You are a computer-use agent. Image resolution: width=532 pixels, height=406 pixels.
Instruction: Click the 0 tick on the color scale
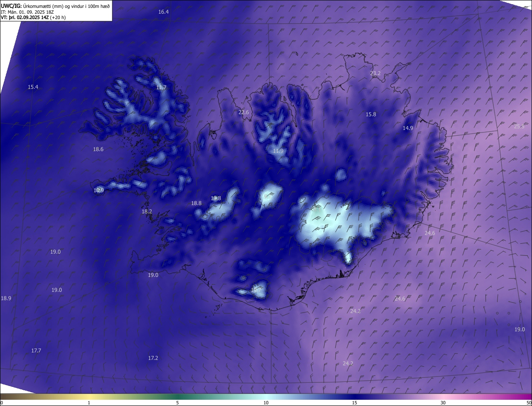pyautogui.click(x=2, y=403)
